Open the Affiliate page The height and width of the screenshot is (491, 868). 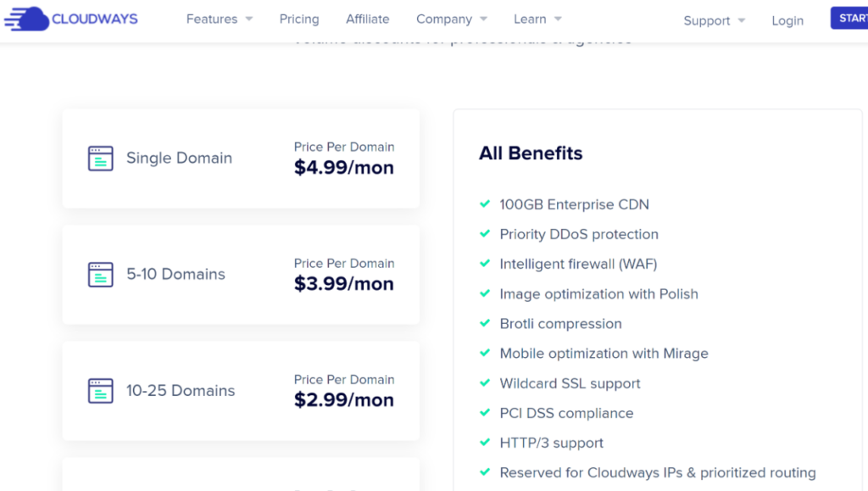[x=368, y=20]
